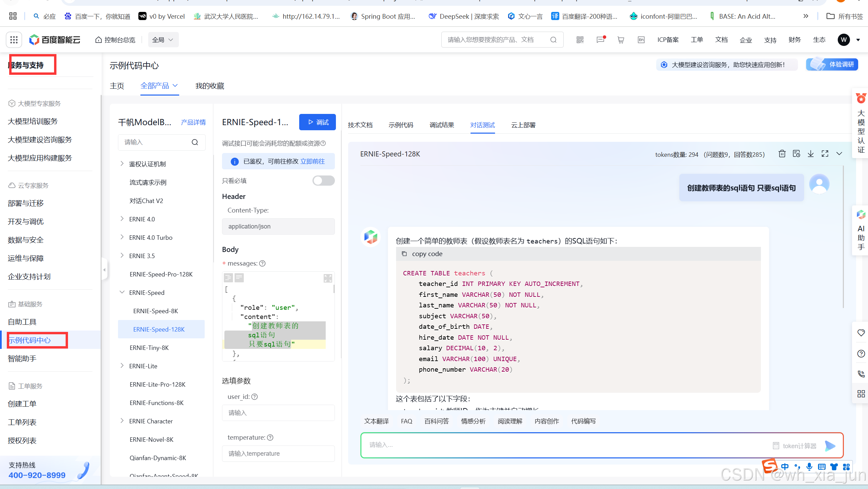The width and height of the screenshot is (868, 489).
Task: Switch to the 调试结果 tab
Action: click(442, 125)
